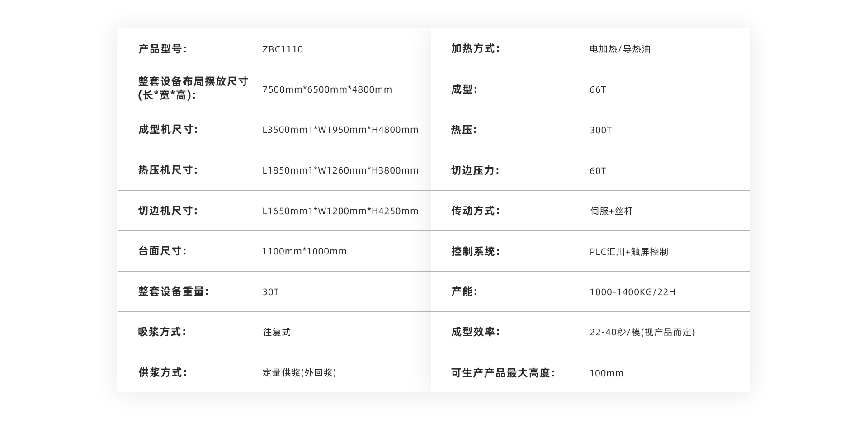The height and width of the screenshot is (432, 868).
Task: Select the L1650mm1*W1200mm*H4250mm value
Action: [340, 211]
